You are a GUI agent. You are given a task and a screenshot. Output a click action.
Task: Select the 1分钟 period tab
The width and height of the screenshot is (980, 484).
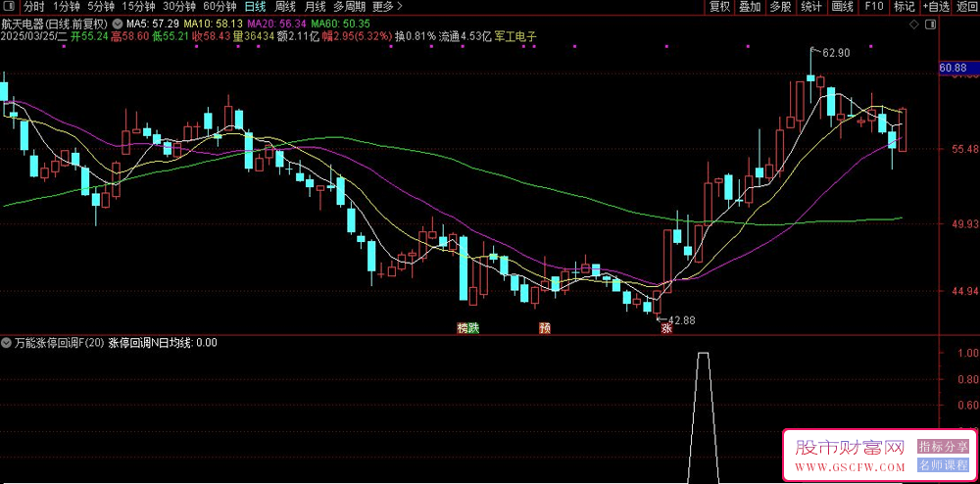(66, 7)
